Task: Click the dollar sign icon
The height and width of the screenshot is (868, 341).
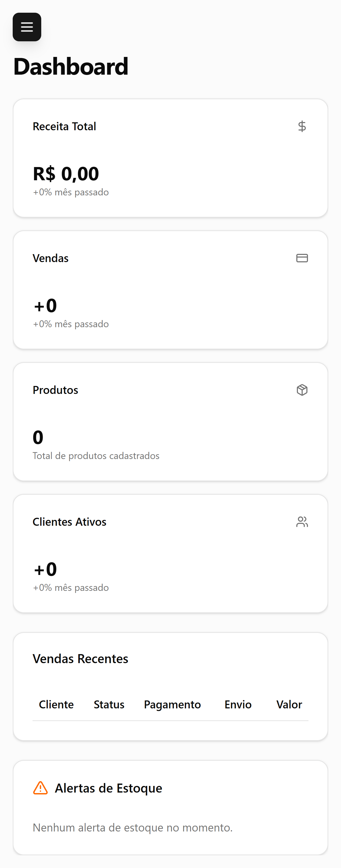Action: click(302, 126)
